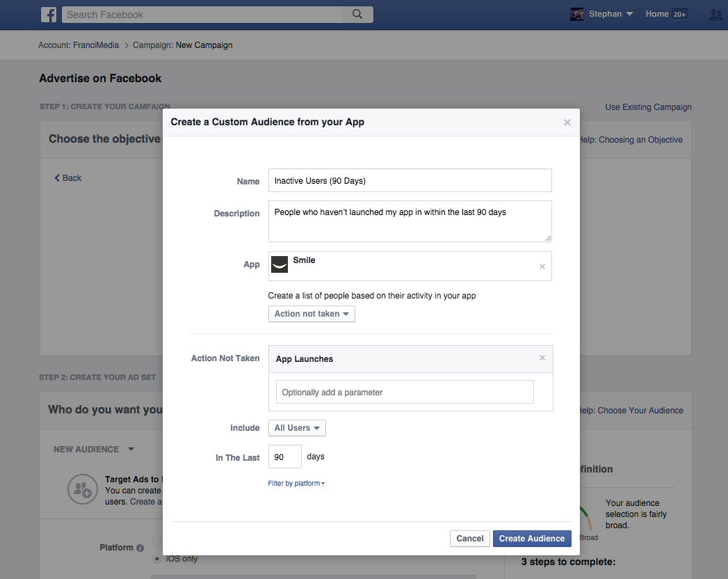Open the friend requests icon
728x579 pixels.
[x=716, y=15]
